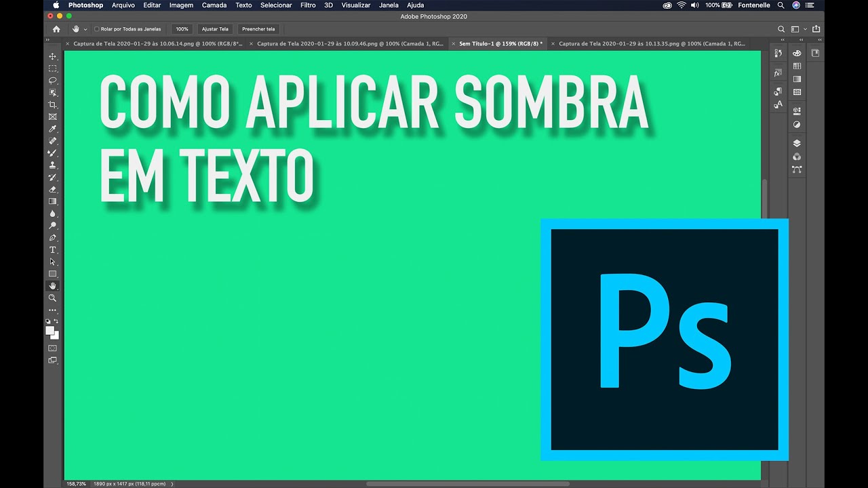The height and width of the screenshot is (488, 868).
Task: Expand the Color panel column arrows
Action: click(x=802, y=41)
